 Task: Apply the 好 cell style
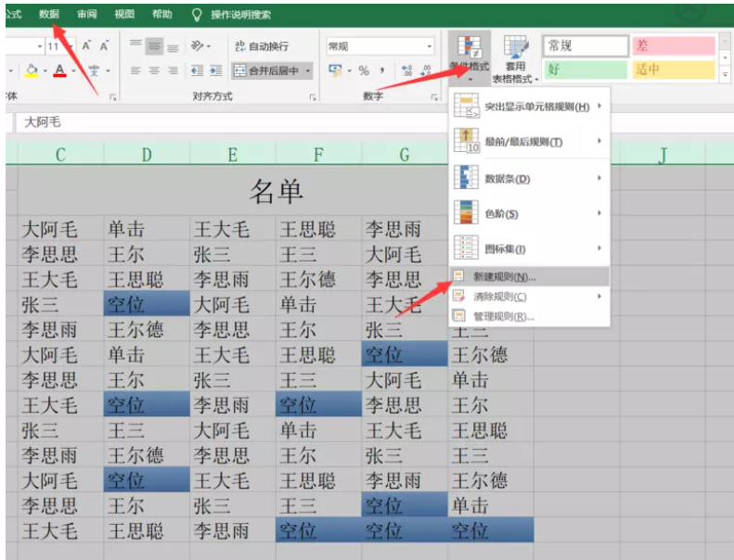[x=586, y=70]
